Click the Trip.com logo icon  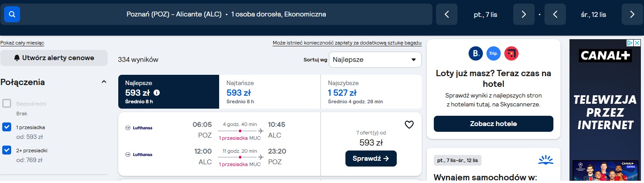point(494,53)
